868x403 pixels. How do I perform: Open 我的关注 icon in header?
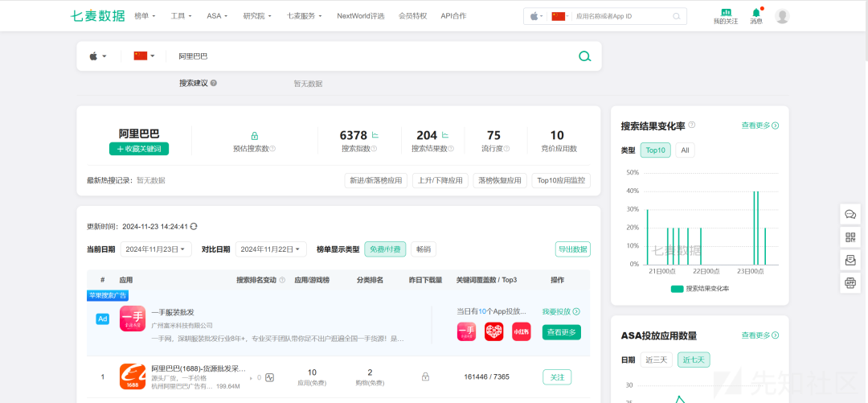click(x=726, y=16)
